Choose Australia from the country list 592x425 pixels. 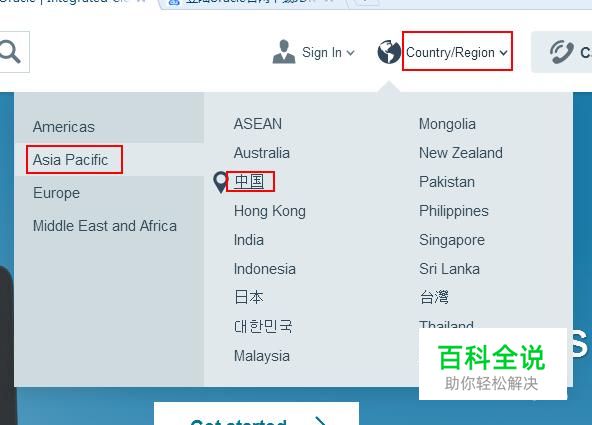tap(262, 153)
